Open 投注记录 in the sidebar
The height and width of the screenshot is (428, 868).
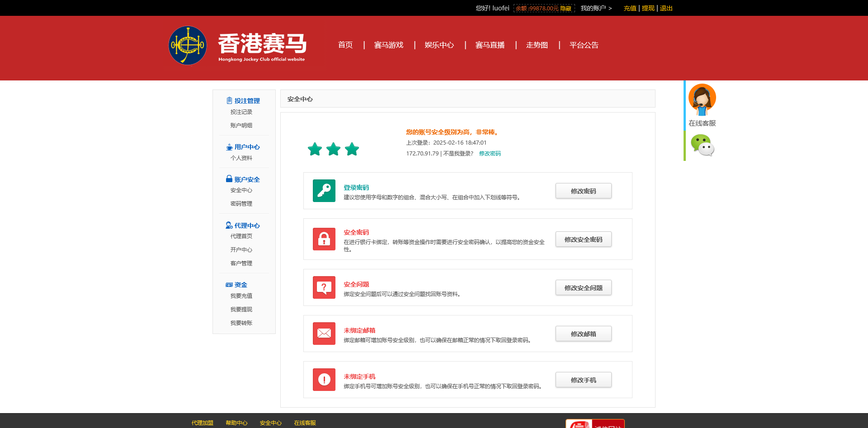pyautogui.click(x=241, y=112)
